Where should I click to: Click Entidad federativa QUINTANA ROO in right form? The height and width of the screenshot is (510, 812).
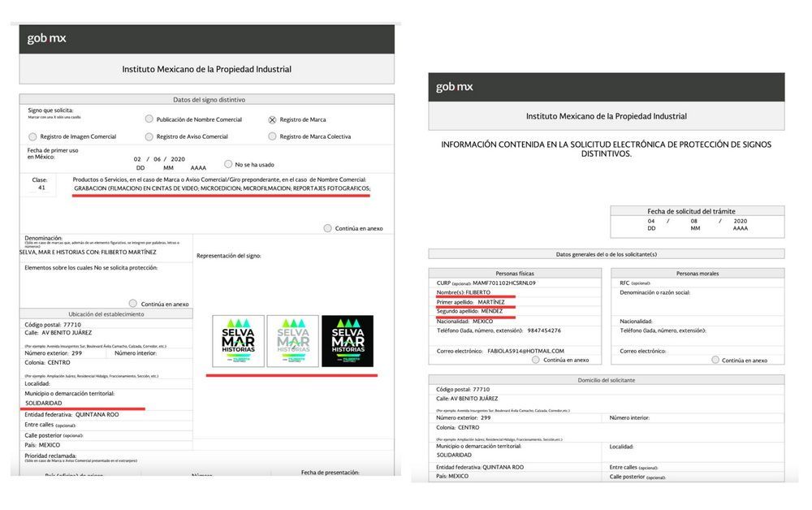click(x=480, y=467)
